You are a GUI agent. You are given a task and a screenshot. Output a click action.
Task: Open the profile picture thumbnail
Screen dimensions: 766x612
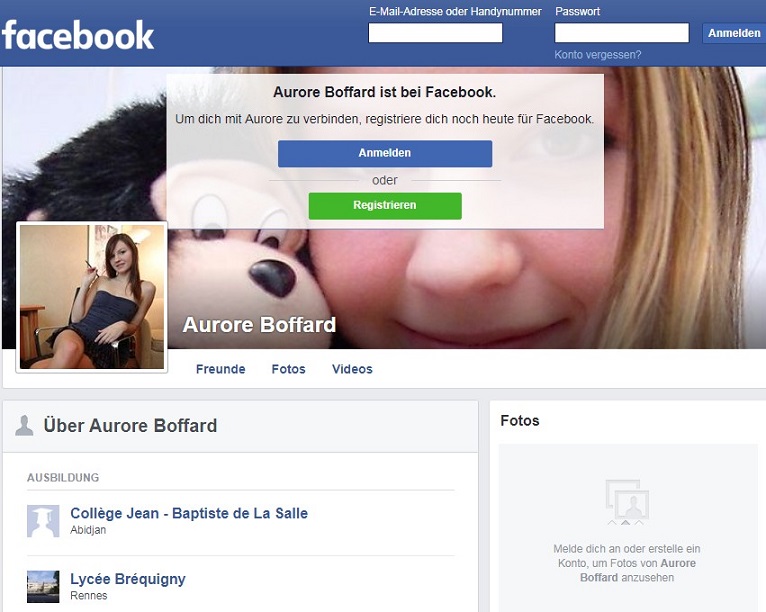point(92,296)
